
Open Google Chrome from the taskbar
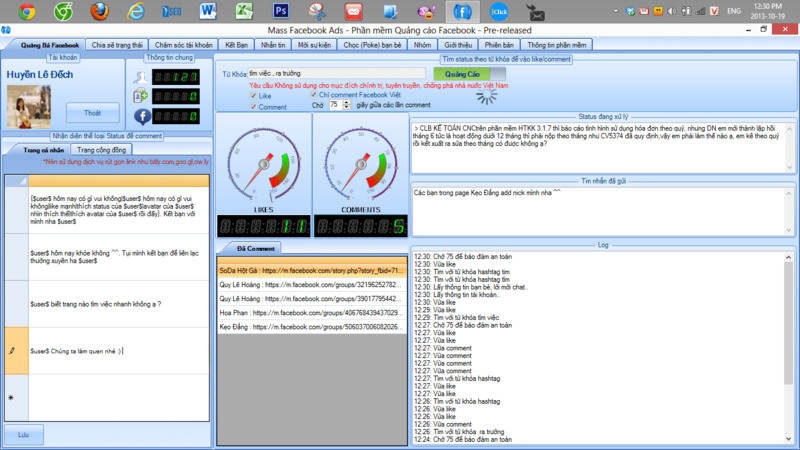tap(27, 11)
